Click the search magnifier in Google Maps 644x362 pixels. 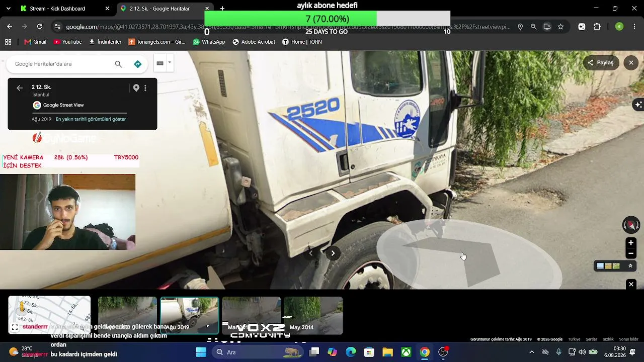point(118,64)
